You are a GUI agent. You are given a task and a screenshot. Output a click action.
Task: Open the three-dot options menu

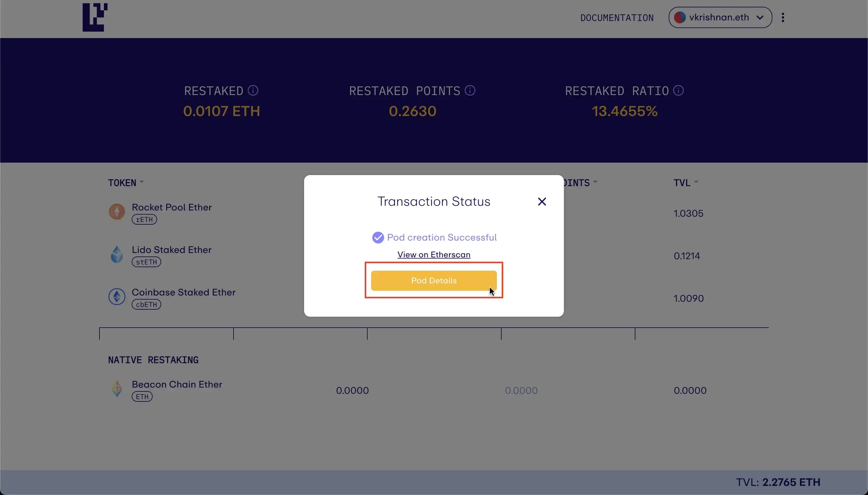[783, 17]
